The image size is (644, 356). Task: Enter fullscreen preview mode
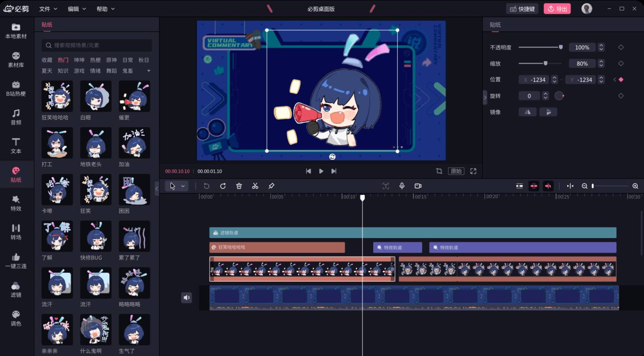coord(473,171)
